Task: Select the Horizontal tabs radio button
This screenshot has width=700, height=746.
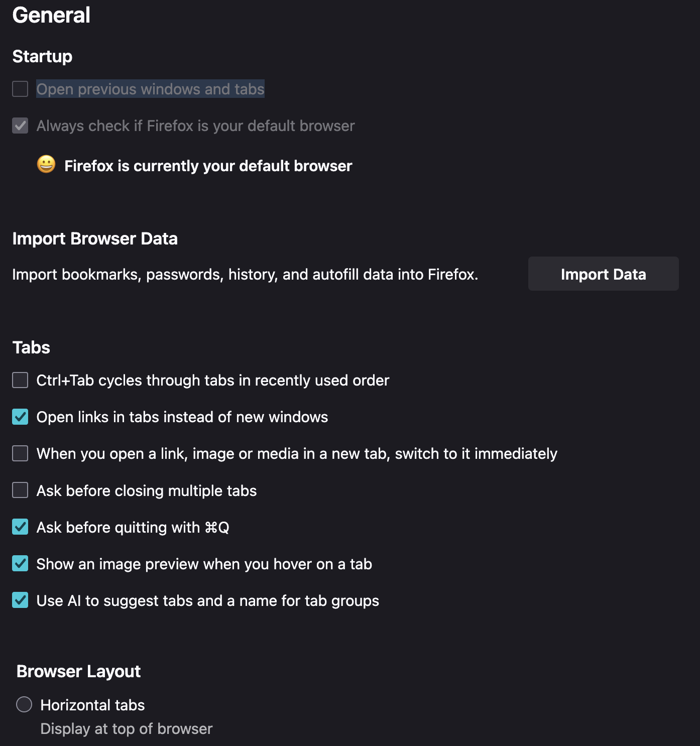Action: (24, 704)
